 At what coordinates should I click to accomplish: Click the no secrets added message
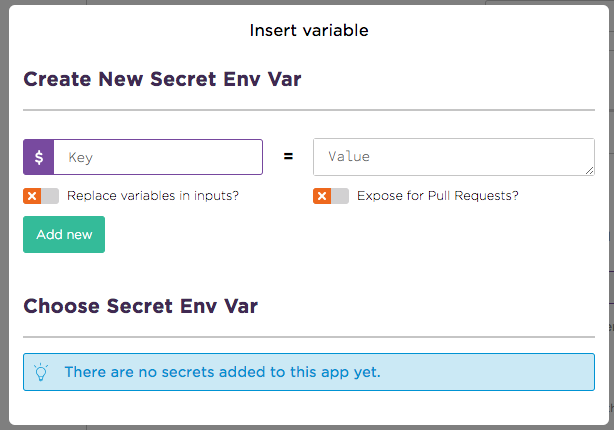click(x=222, y=372)
